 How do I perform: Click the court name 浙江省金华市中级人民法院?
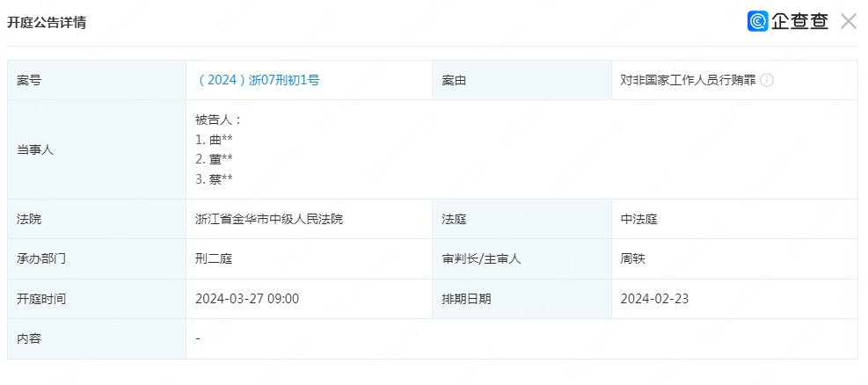(x=269, y=219)
